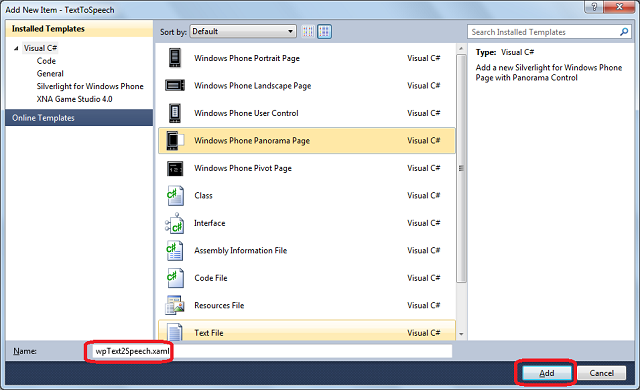Select the Resources File template name
Viewport: 640px width, 390px height.
point(219,305)
